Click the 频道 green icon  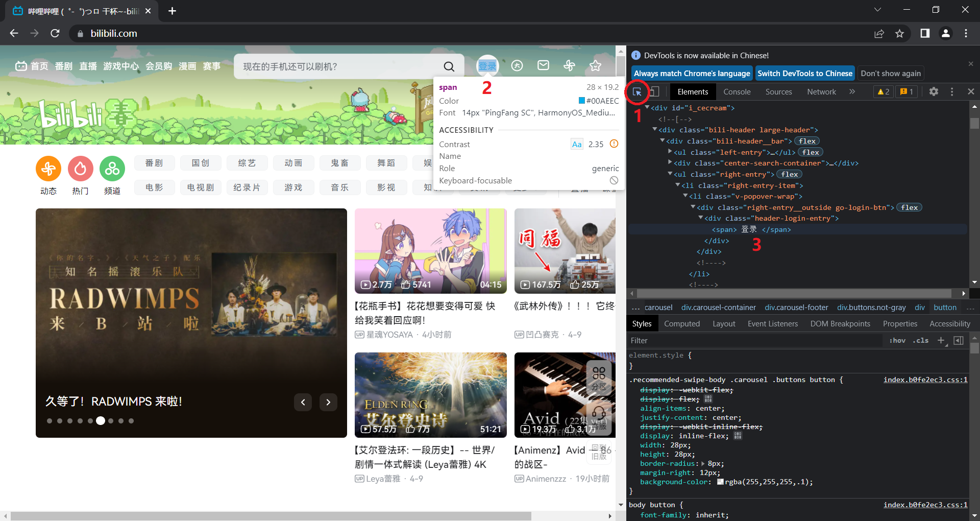coord(112,169)
